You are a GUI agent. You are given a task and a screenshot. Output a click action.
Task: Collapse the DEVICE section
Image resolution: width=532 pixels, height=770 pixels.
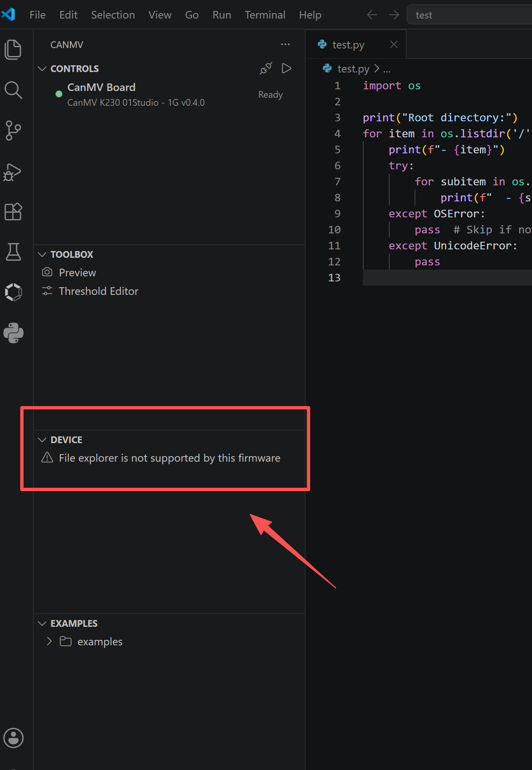[x=42, y=440]
